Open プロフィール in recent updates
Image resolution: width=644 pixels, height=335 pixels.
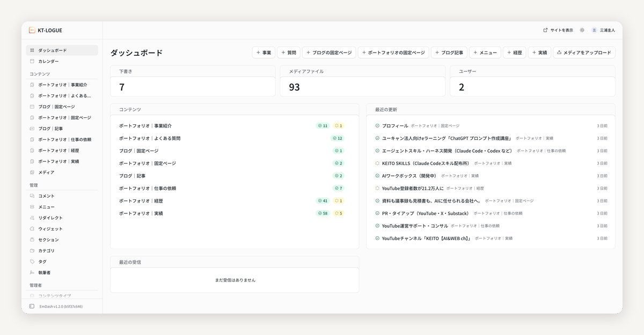pos(395,126)
